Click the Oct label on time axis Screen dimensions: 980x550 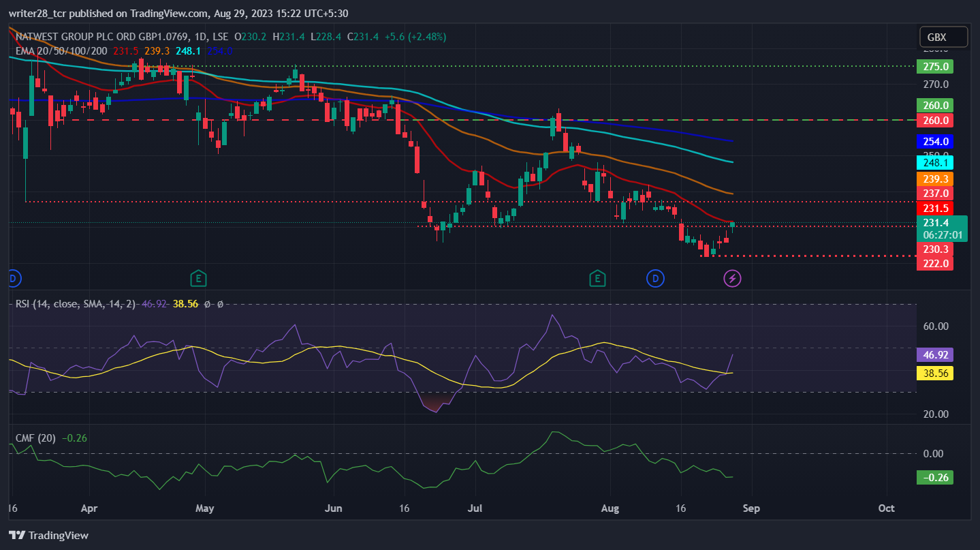click(x=886, y=508)
